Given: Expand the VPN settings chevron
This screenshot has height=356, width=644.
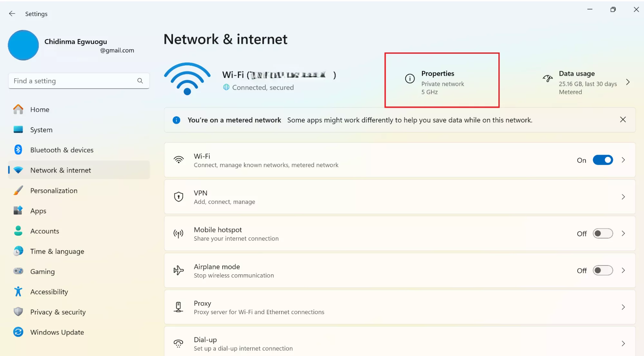Looking at the screenshot, I should pyautogui.click(x=623, y=197).
